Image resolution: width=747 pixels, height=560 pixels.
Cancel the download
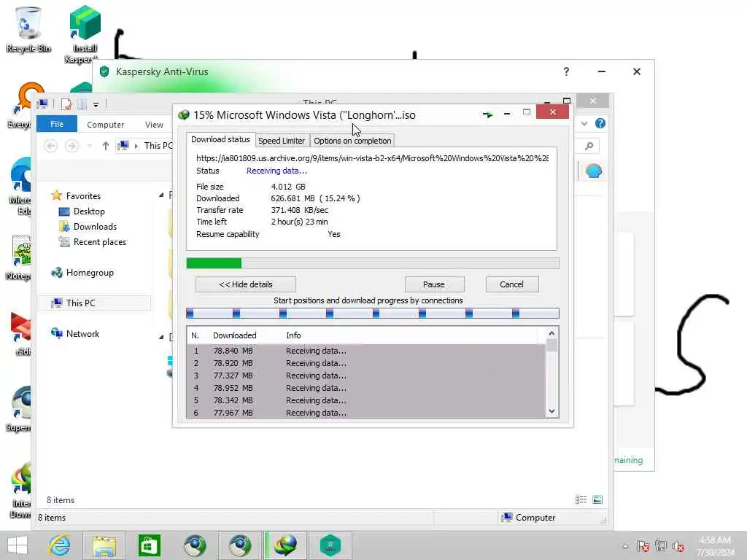coord(511,284)
